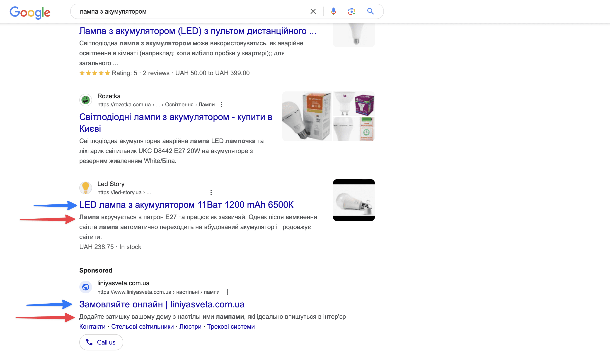Click Rozetka site name
The height and width of the screenshot is (364, 610).
[109, 96]
